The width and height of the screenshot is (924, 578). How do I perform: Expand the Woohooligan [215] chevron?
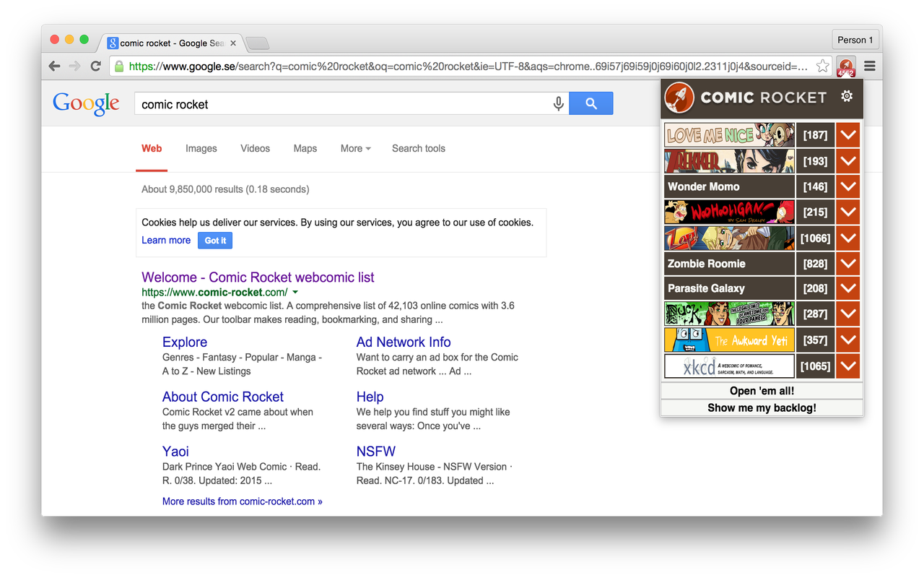[848, 212]
